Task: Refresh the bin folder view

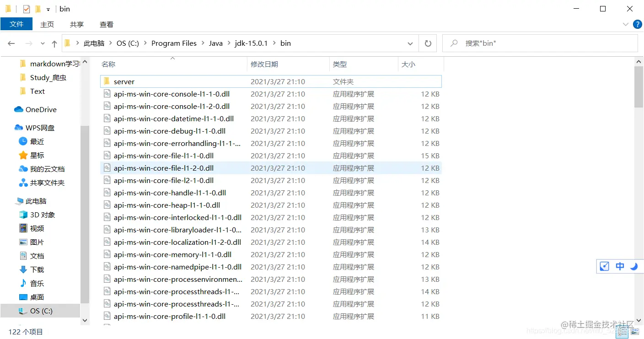Action: pos(428,43)
